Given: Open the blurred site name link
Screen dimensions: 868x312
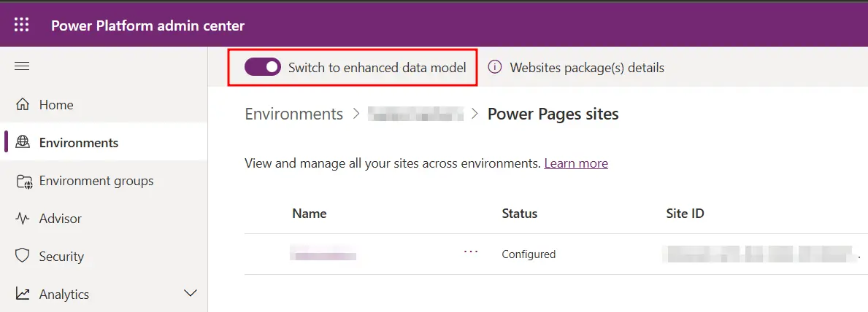Looking at the screenshot, I should pos(323,254).
